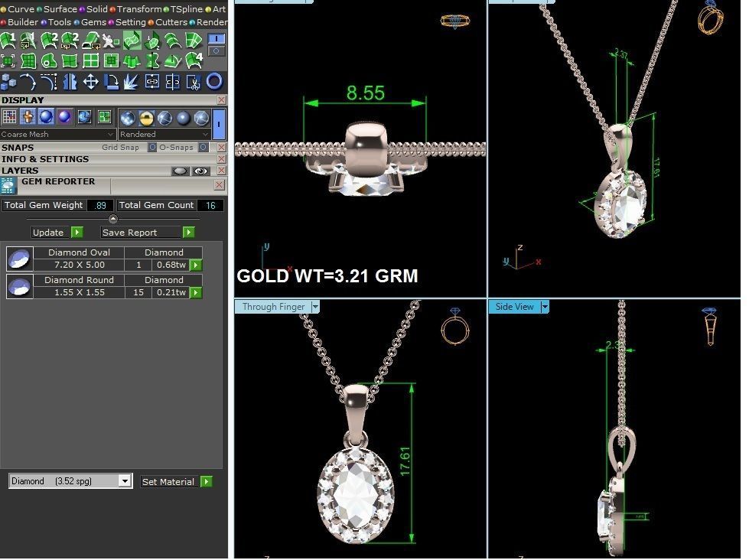This screenshot has width=749, height=560.
Task: Select the four-panel patch surface icon
Action: pyautogui.click(x=194, y=40)
